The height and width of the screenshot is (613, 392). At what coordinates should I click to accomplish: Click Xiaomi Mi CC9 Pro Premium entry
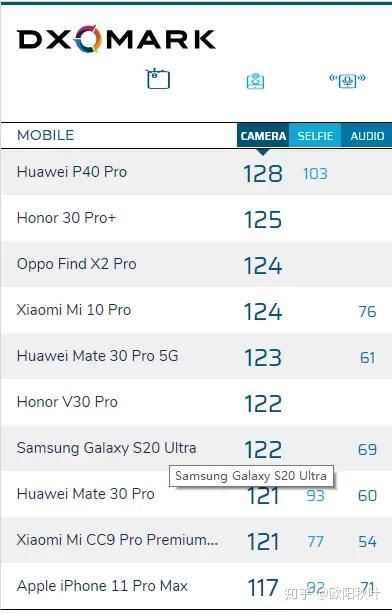point(117,540)
